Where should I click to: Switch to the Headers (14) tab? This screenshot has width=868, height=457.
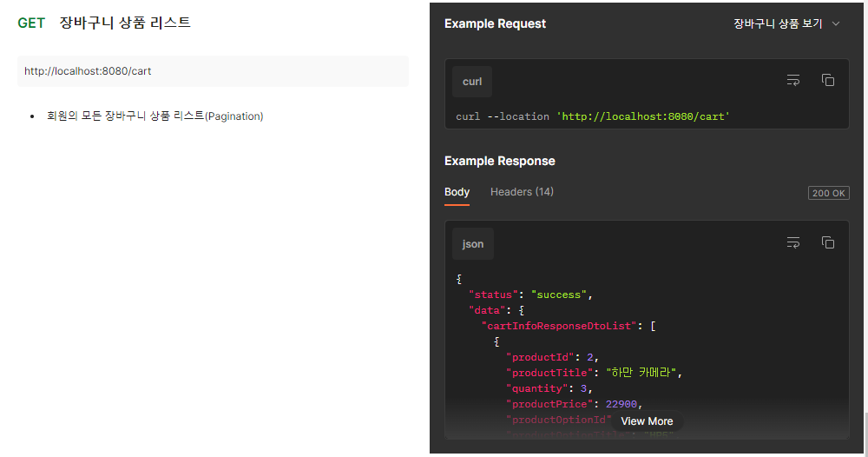click(522, 192)
